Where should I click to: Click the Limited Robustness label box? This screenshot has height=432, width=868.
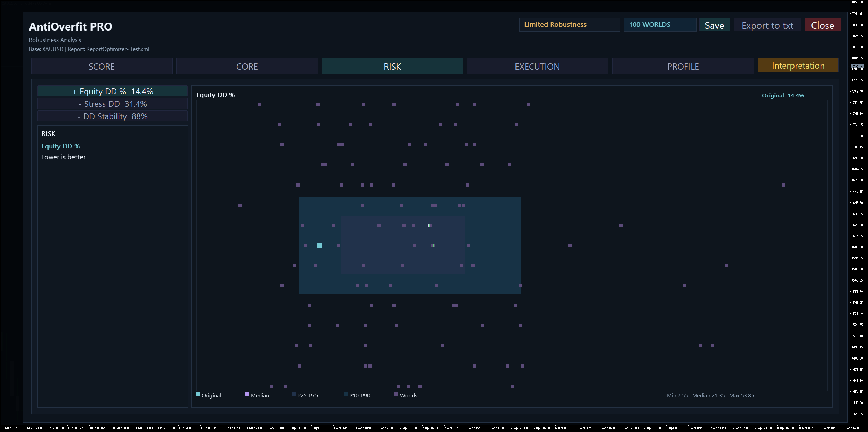tap(569, 25)
